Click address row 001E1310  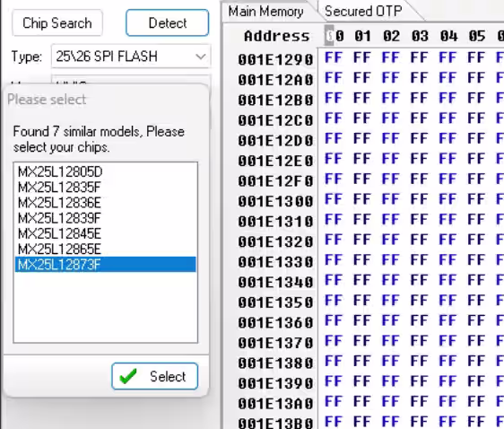[x=276, y=222]
